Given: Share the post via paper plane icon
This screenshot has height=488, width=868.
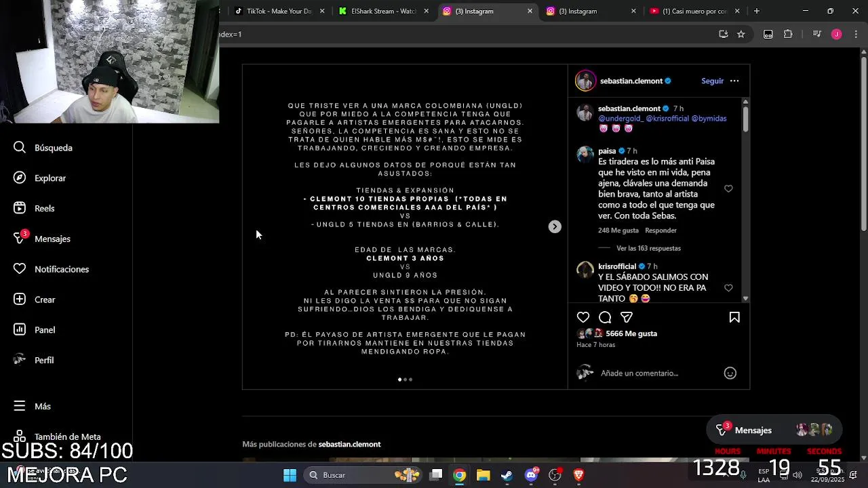Looking at the screenshot, I should 627,317.
